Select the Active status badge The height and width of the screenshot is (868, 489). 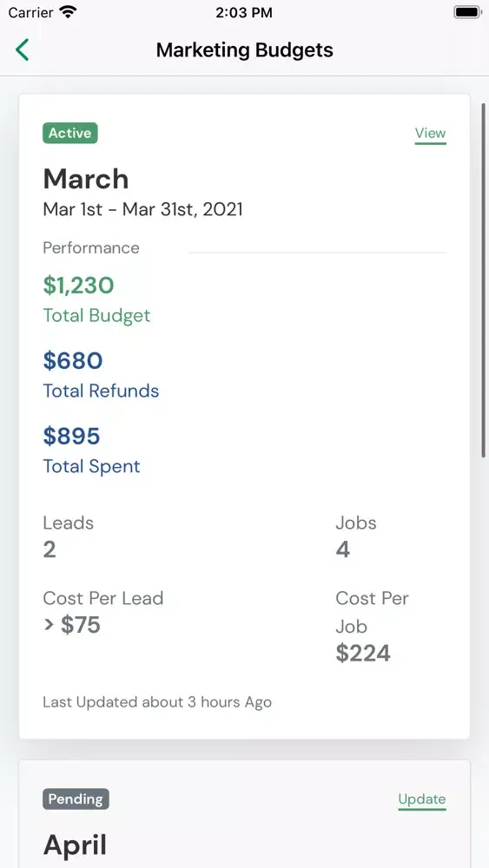(70, 133)
